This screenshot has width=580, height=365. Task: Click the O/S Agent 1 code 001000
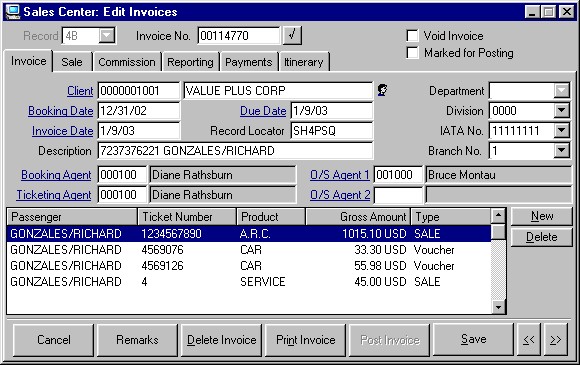[398, 175]
